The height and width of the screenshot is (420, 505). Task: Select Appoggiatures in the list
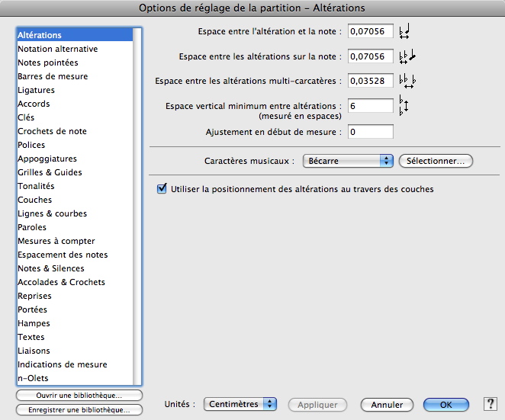click(75, 159)
